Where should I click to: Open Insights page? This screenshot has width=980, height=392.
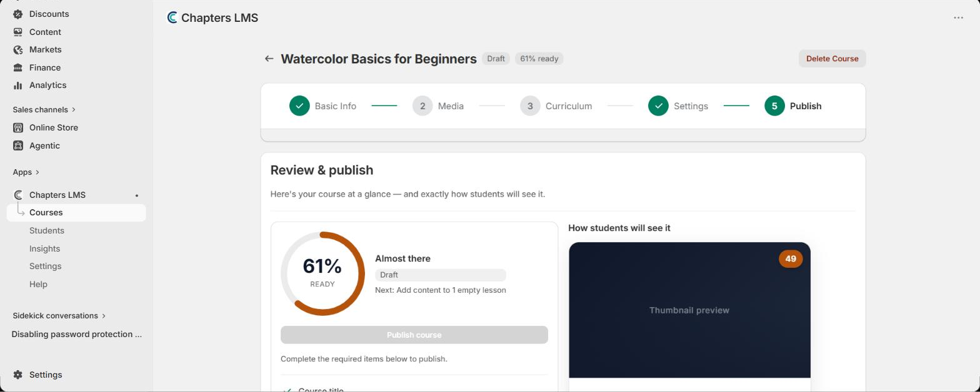(45, 248)
